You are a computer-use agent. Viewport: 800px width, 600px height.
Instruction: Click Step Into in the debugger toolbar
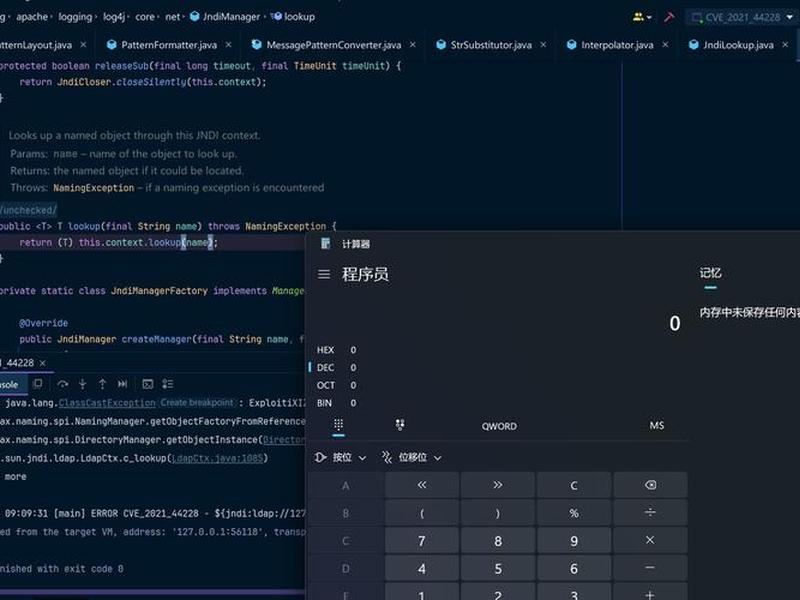[83, 384]
